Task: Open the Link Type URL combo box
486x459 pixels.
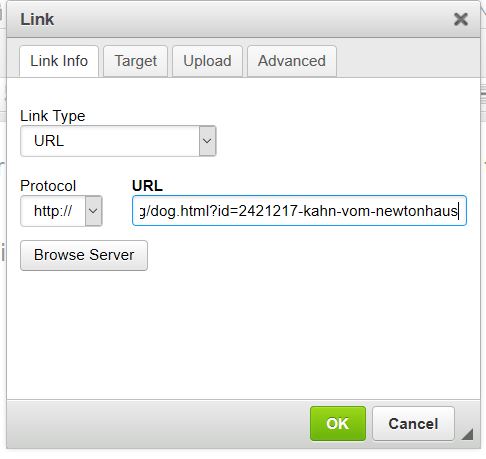Action: [x=118, y=141]
